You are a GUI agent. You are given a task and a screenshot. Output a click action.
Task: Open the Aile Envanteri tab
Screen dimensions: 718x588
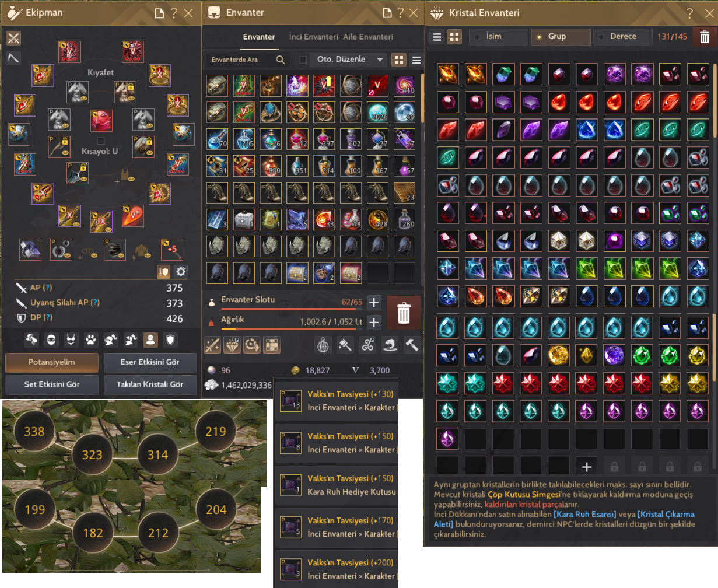coord(368,37)
